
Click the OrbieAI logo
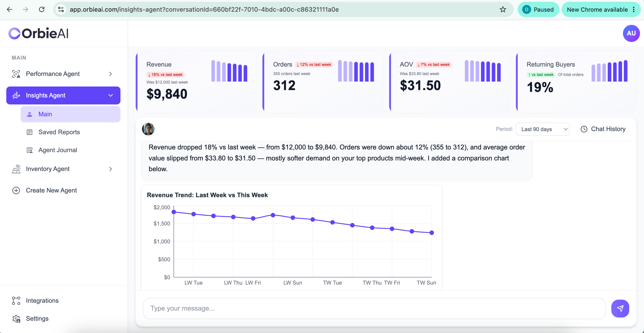click(38, 33)
